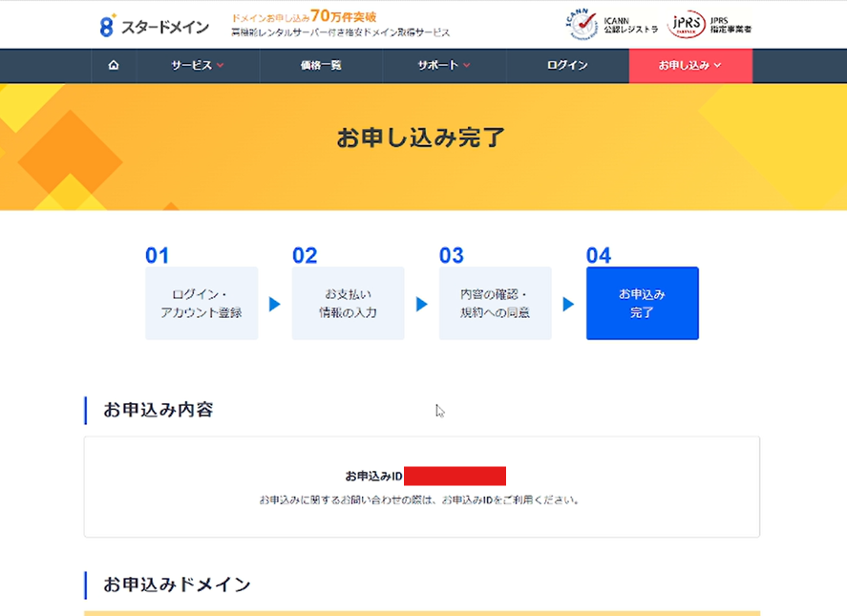Select step 01 ログイン・アカウント登録 box
The height and width of the screenshot is (616, 847).
pyautogui.click(x=201, y=303)
